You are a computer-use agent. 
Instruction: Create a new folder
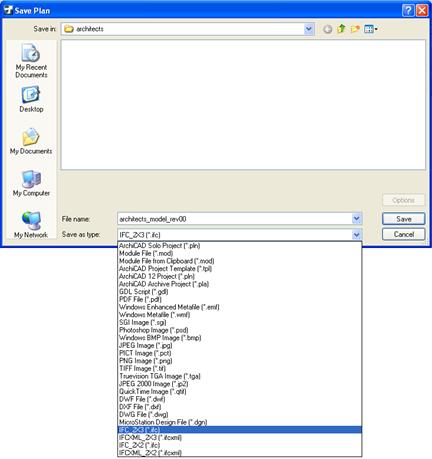355,29
